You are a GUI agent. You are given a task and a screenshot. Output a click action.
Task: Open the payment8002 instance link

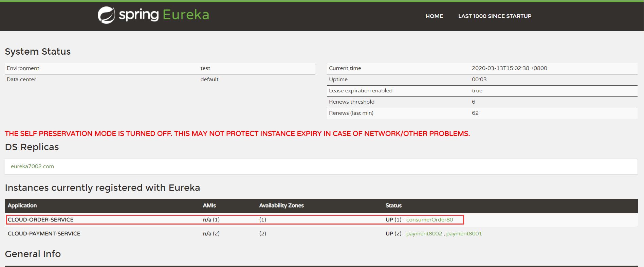[424, 234]
